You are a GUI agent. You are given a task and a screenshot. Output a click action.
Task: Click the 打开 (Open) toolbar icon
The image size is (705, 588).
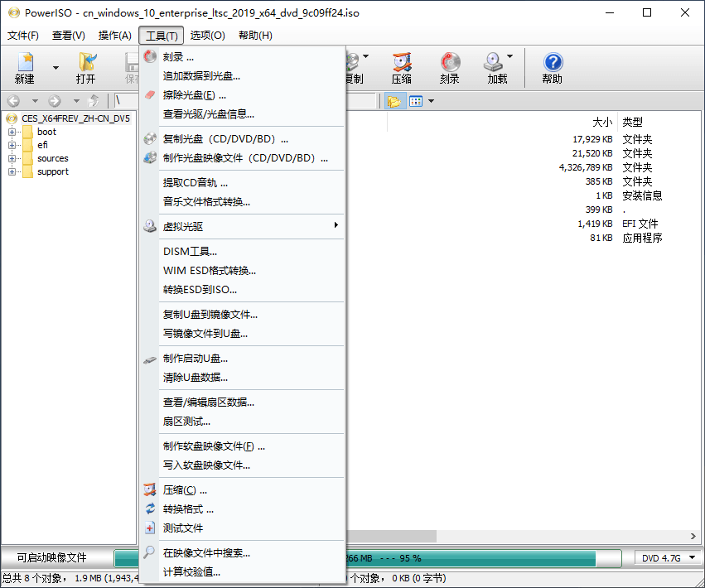pos(86,68)
